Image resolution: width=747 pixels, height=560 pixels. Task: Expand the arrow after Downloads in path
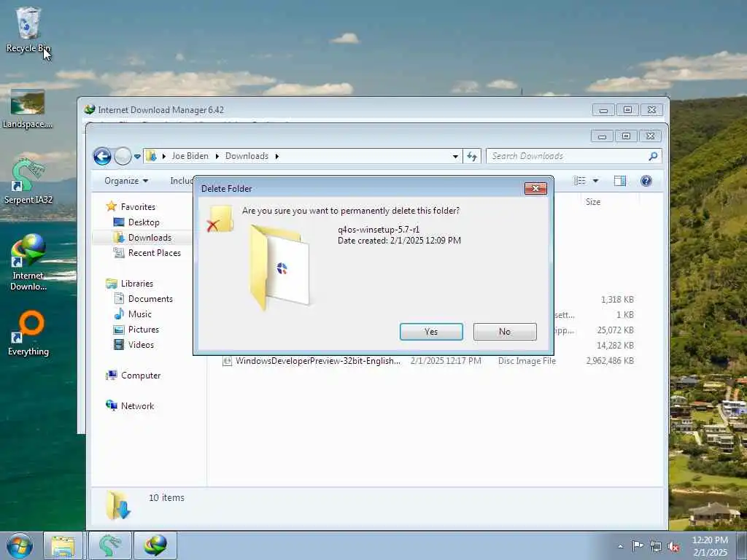(276, 156)
